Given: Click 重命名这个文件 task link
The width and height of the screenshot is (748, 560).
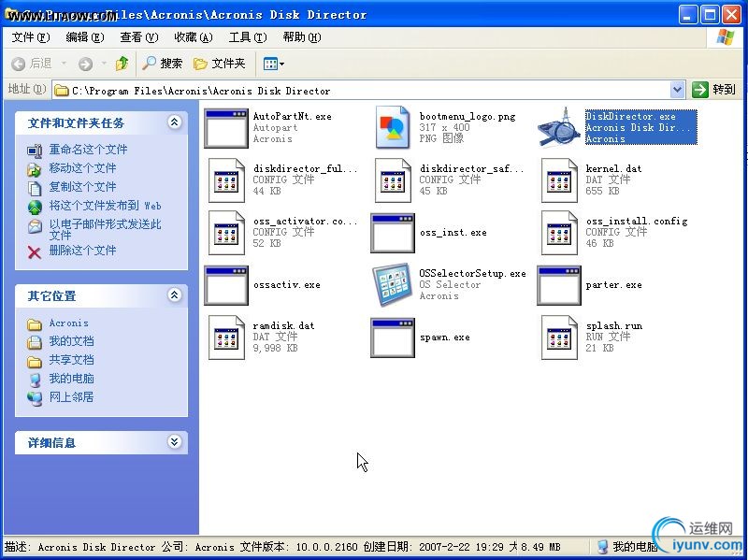Looking at the screenshot, I should pyautogui.click(x=88, y=150).
